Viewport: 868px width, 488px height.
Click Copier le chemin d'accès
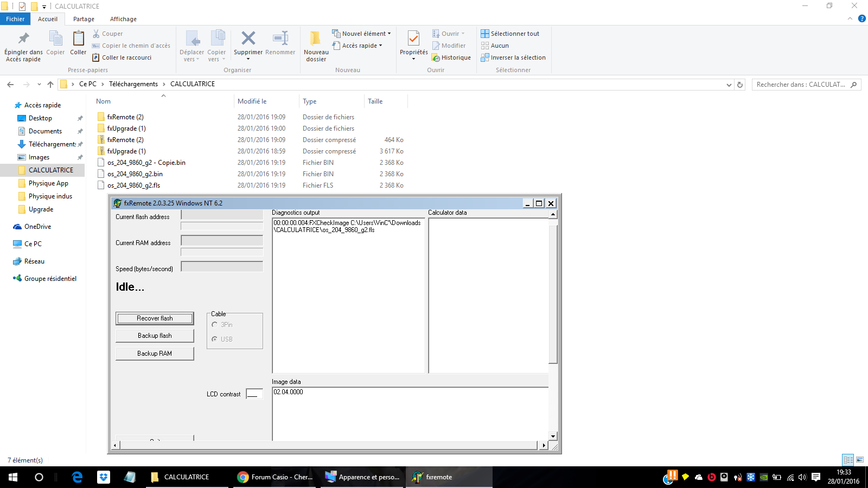coord(131,46)
